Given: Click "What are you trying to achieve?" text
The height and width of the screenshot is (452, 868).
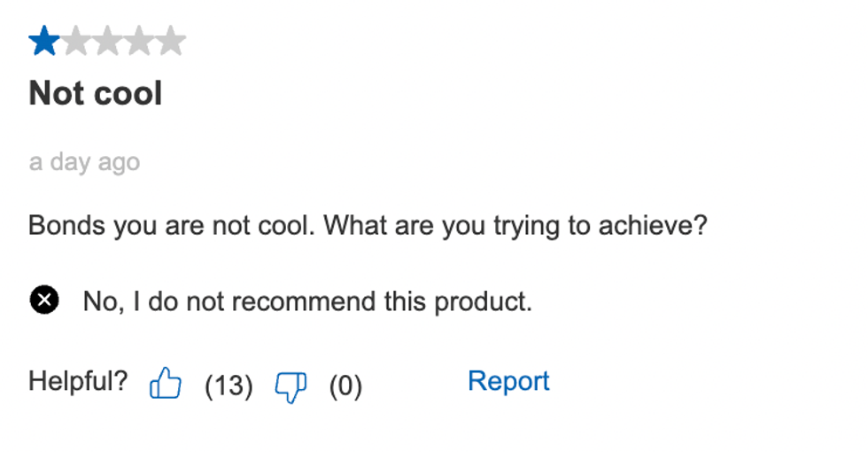Looking at the screenshot, I should pos(515,225).
